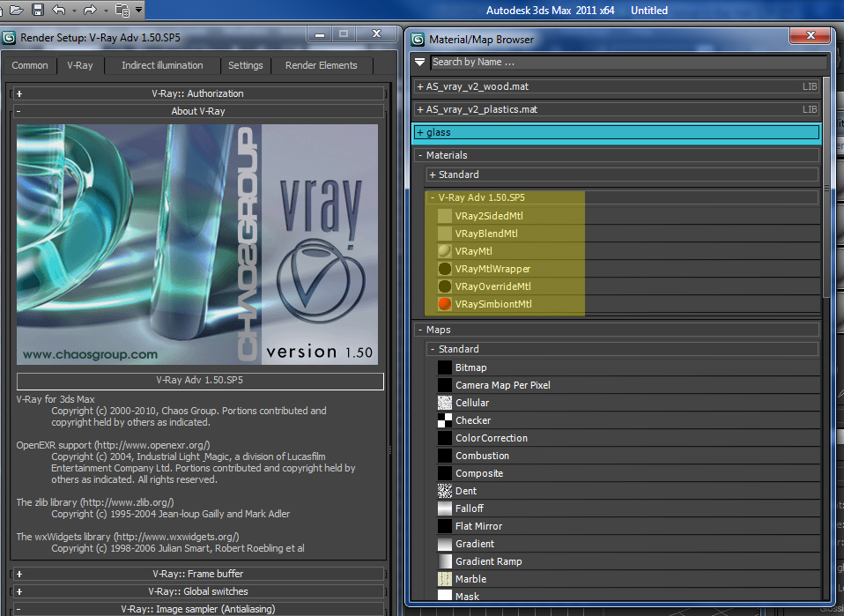The width and height of the screenshot is (844, 616).
Task: Choose the Gradient map icon
Action: click(x=445, y=544)
